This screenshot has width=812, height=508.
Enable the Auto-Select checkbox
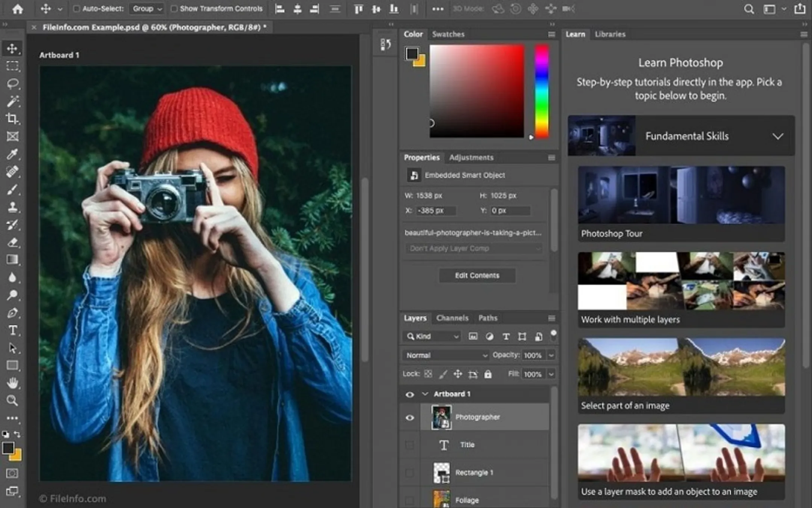pyautogui.click(x=76, y=8)
